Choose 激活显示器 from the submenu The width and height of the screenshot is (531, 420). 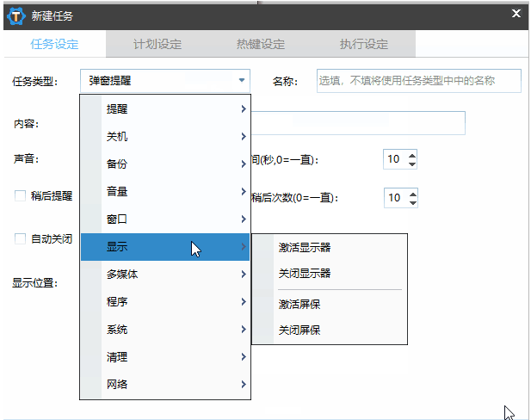coord(305,247)
